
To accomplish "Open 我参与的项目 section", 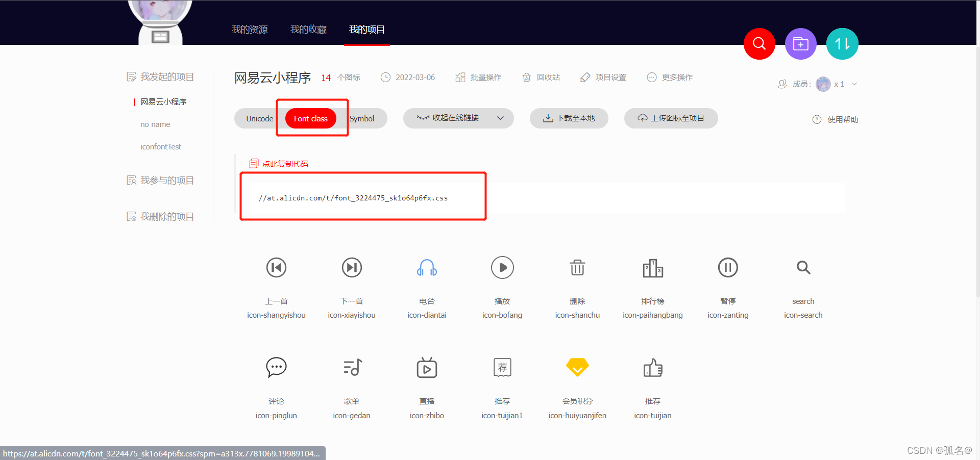I will (x=160, y=181).
